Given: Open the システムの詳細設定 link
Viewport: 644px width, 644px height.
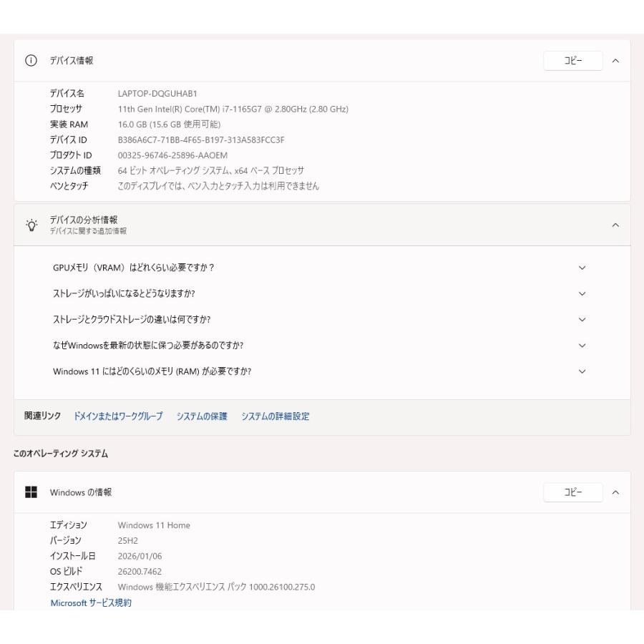Looking at the screenshot, I should click(x=276, y=416).
